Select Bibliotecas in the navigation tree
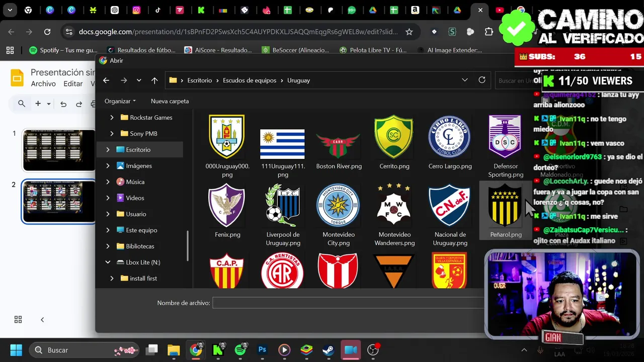 pyautogui.click(x=140, y=246)
